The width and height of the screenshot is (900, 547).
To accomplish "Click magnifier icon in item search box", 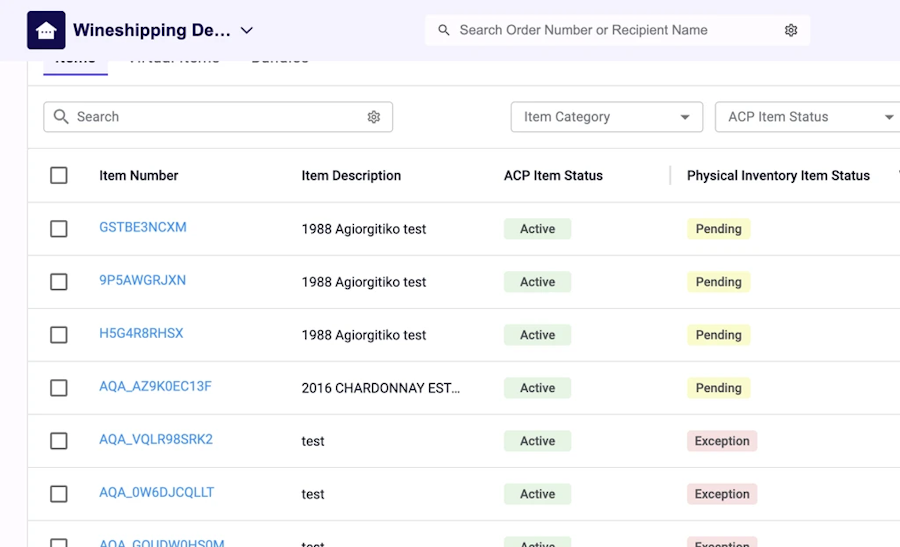I will [61, 117].
